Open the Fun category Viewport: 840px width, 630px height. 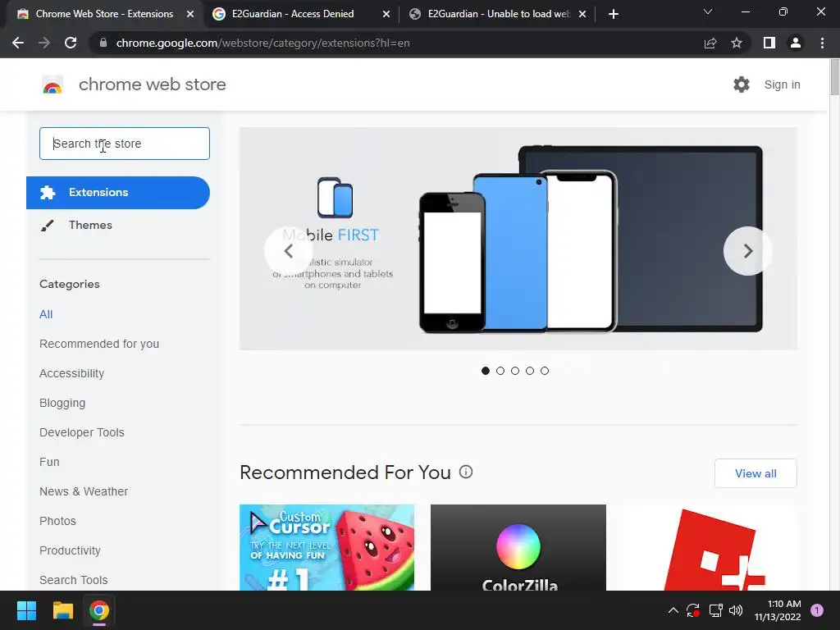point(49,462)
